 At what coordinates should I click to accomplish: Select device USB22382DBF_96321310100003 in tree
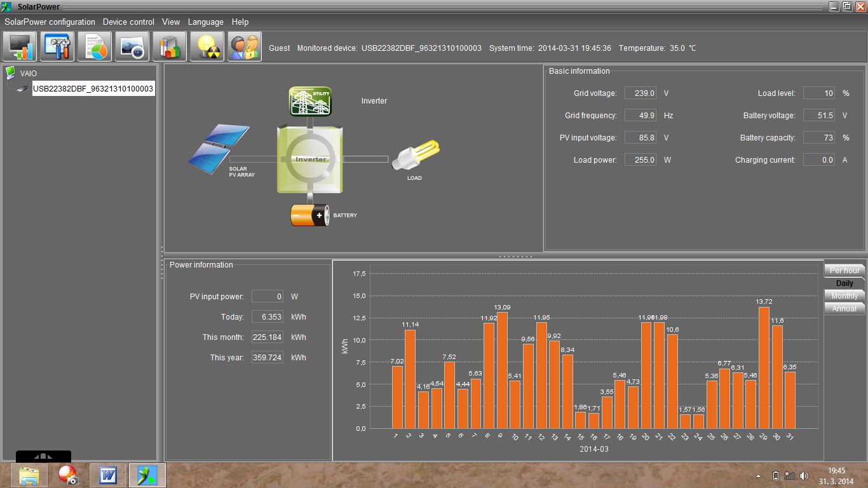[93, 88]
